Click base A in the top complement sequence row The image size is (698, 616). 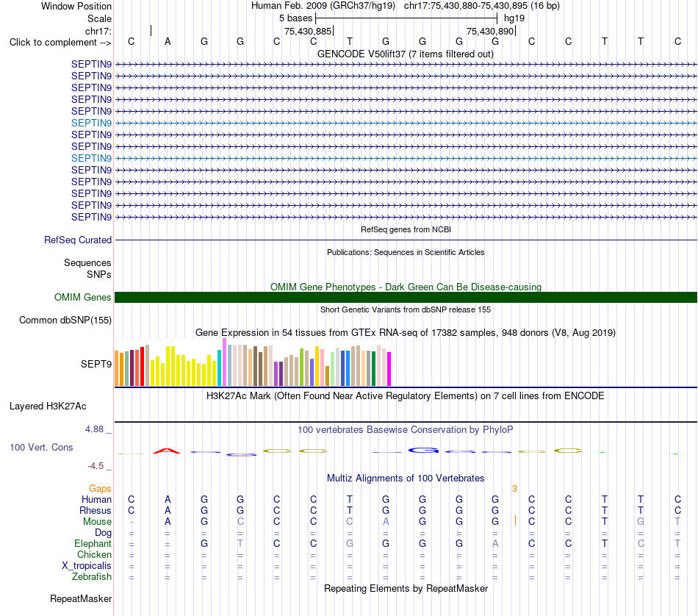pos(168,41)
